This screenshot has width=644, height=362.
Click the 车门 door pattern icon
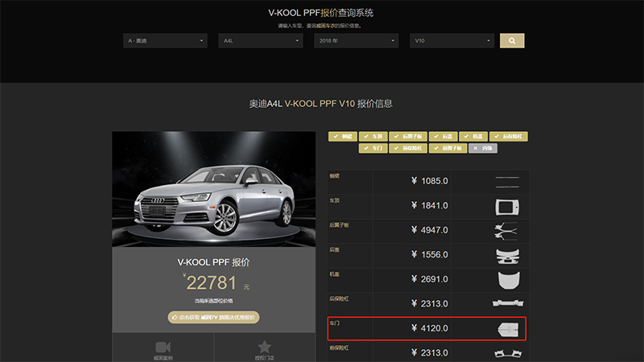[x=507, y=328]
